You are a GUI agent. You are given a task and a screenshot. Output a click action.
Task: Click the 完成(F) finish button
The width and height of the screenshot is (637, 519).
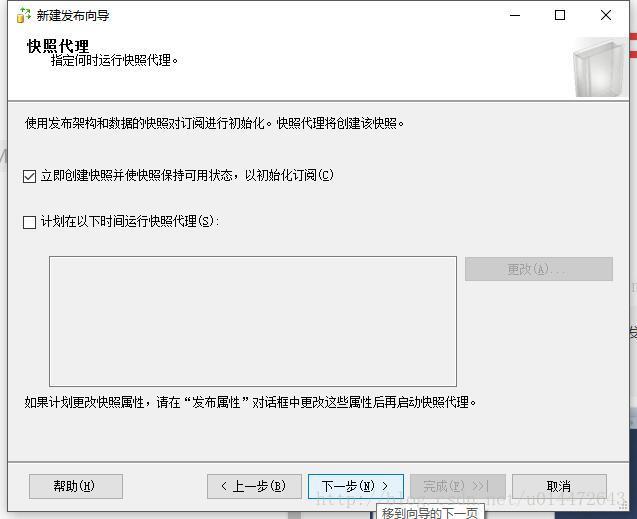point(458,486)
